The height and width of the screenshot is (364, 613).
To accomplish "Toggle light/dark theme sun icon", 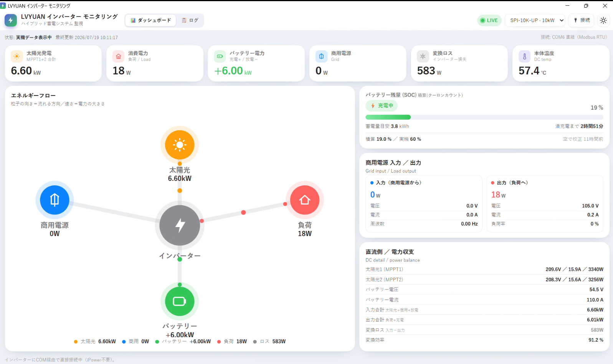I will 603,20.
